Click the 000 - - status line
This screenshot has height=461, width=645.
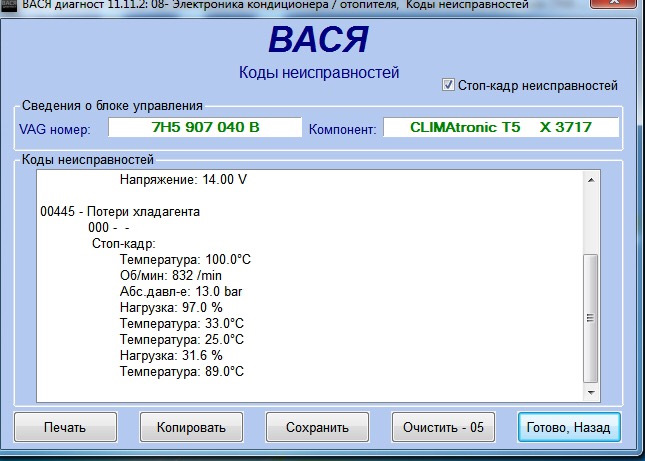tap(109, 227)
